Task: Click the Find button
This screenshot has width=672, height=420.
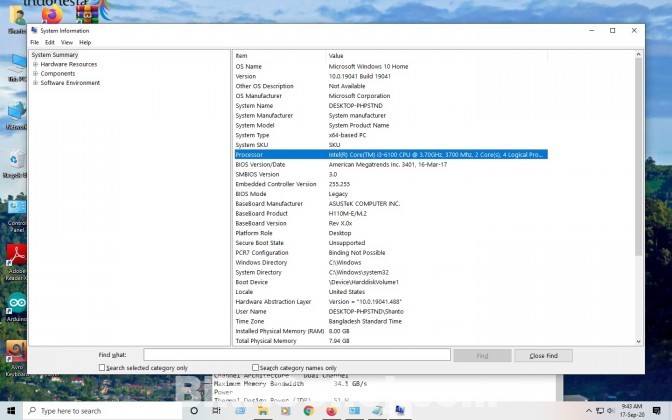Action: click(x=482, y=356)
